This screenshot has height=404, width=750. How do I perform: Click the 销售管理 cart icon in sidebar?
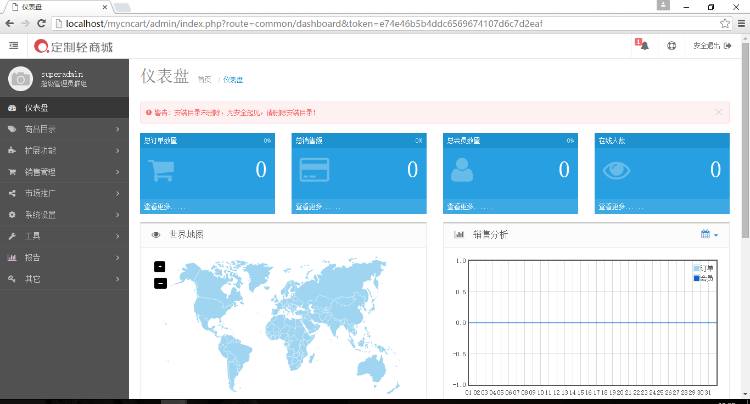(x=12, y=172)
